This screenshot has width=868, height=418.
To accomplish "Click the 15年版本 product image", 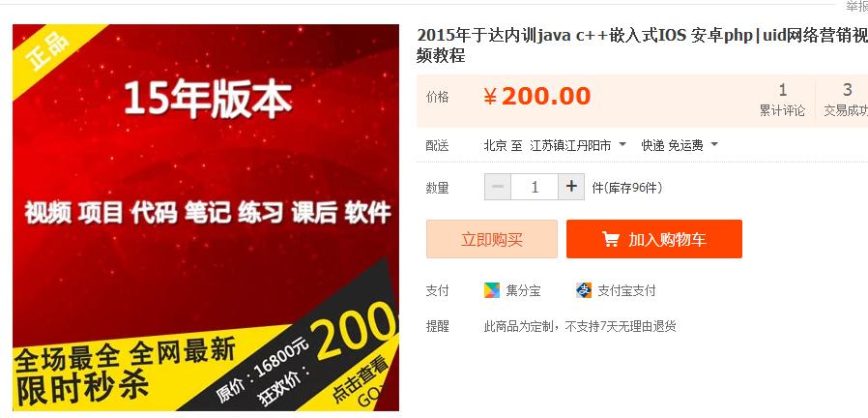I will (x=206, y=218).
